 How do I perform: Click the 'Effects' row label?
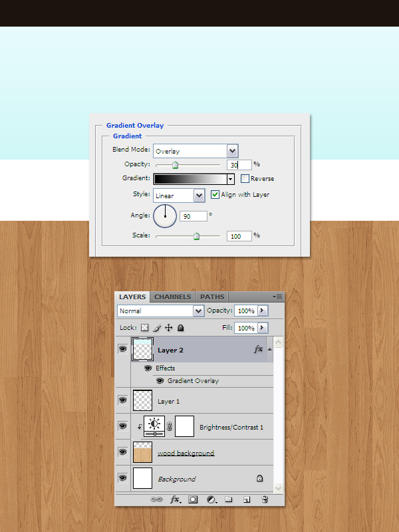point(165,368)
